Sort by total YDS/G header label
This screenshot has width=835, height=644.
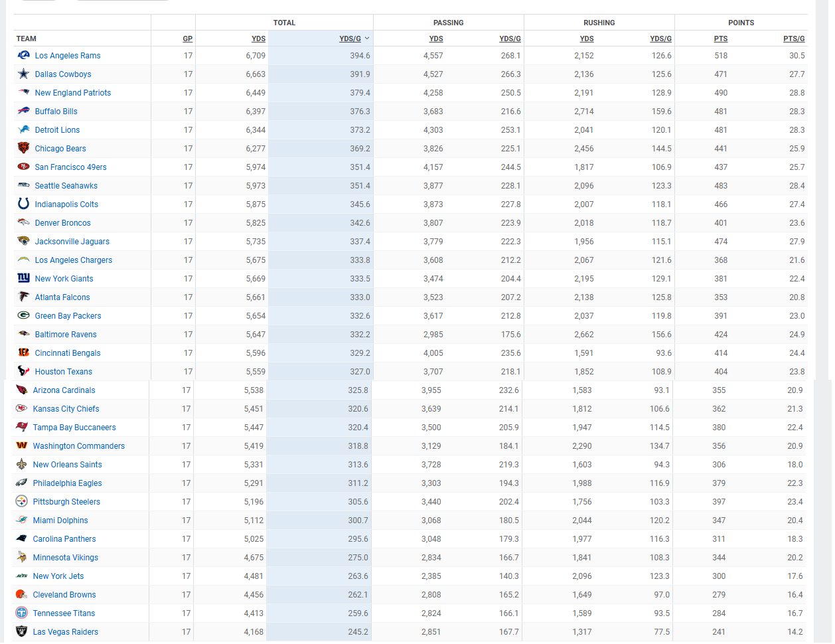pos(350,39)
